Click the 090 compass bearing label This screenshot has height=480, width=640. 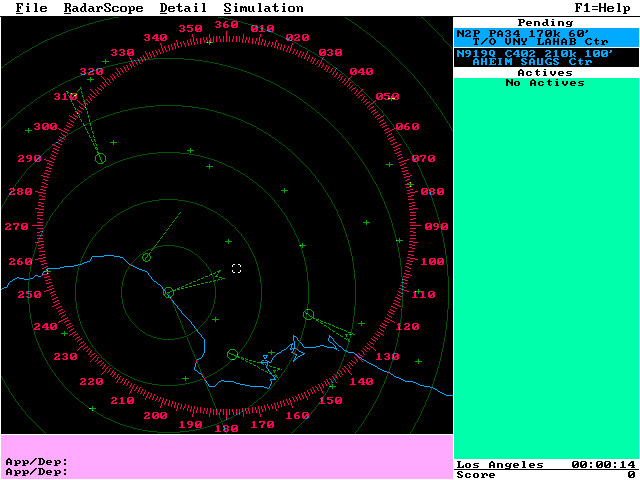coord(436,227)
